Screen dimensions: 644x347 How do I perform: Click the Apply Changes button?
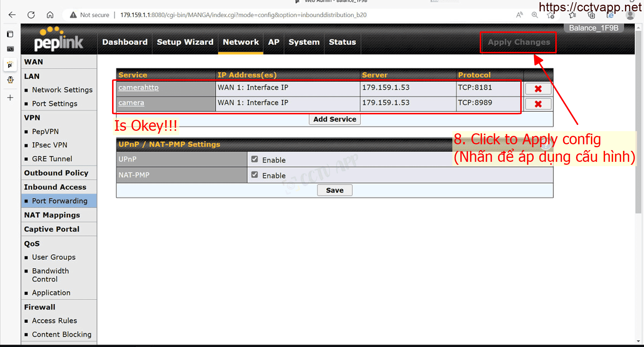click(518, 42)
